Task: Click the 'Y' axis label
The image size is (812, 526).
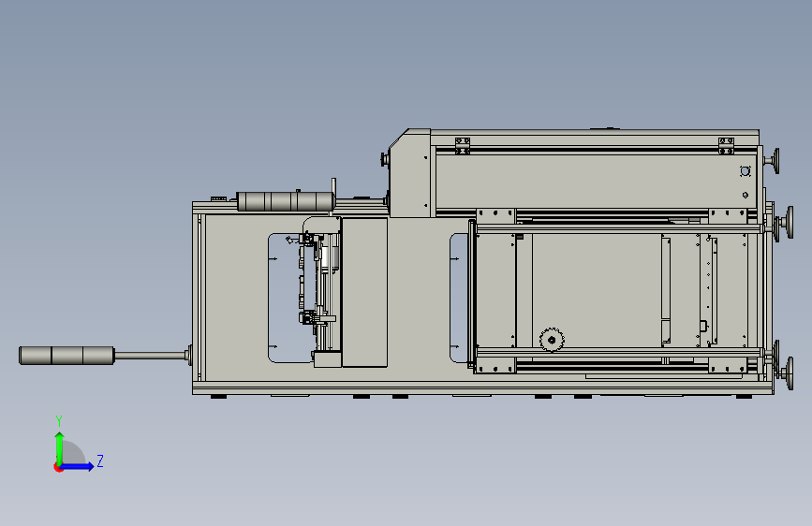Action: coord(59,421)
